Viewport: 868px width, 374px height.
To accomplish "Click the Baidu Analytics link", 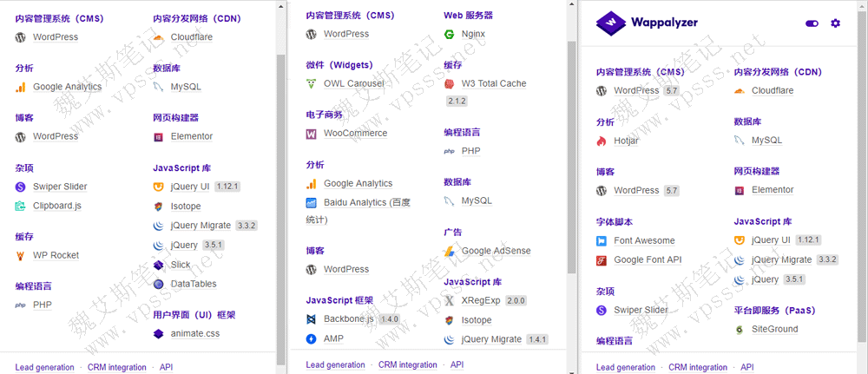I will tap(365, 203).
